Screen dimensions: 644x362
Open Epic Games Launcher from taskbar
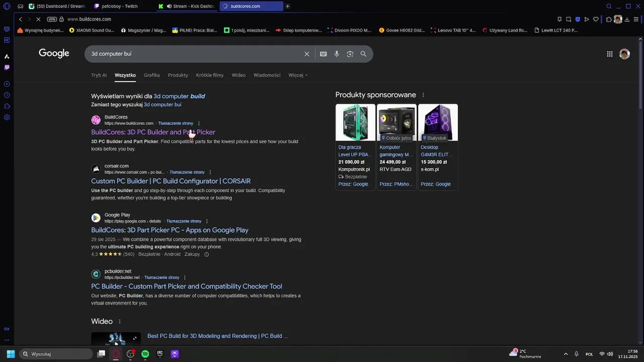(160, 354)
